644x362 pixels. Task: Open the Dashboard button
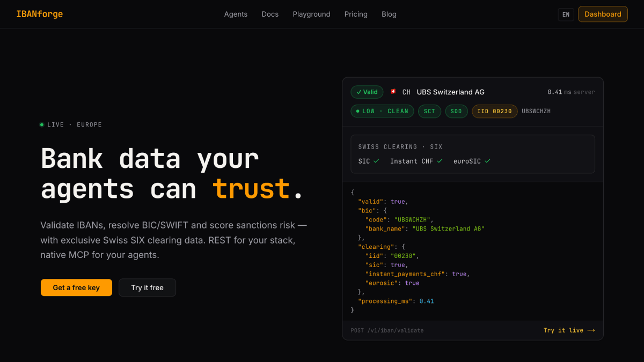(603, 14)
